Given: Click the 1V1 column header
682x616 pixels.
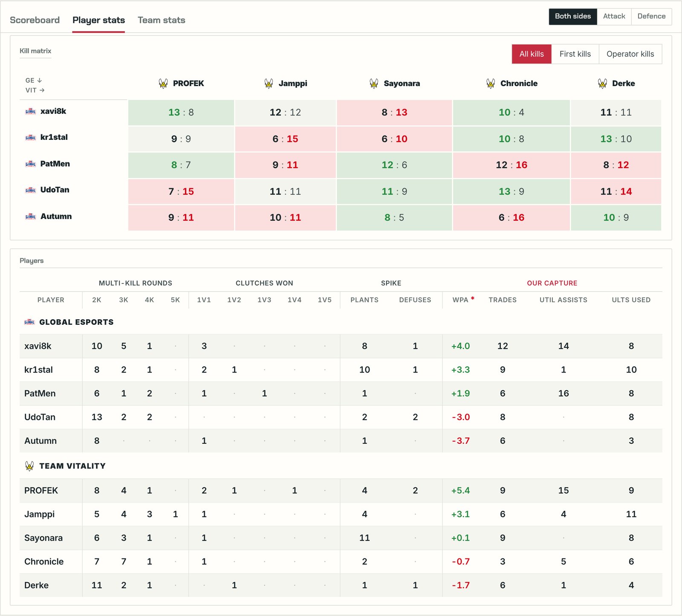Looking at the screenshot, I should coord(204,300).
